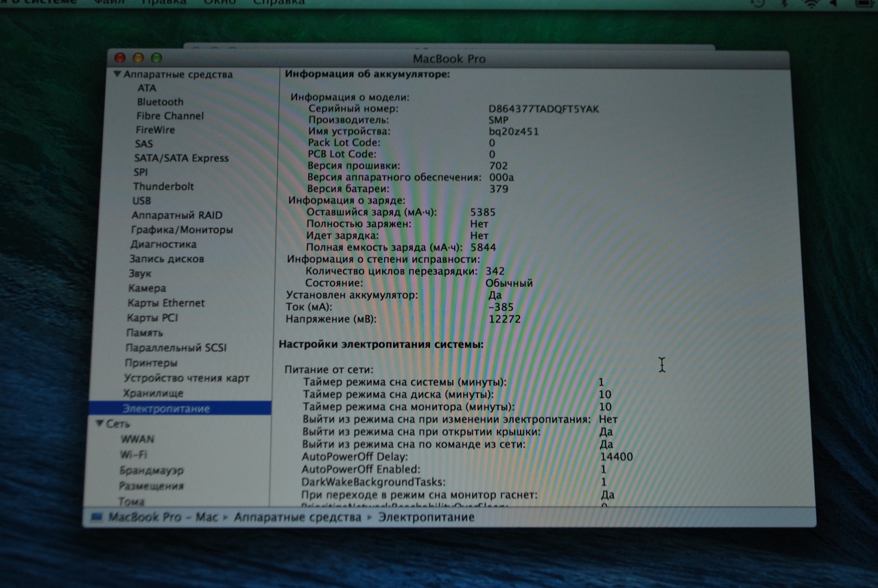
Task: Close the MacBook Pro window with red button
Action: tap(121, 58)
